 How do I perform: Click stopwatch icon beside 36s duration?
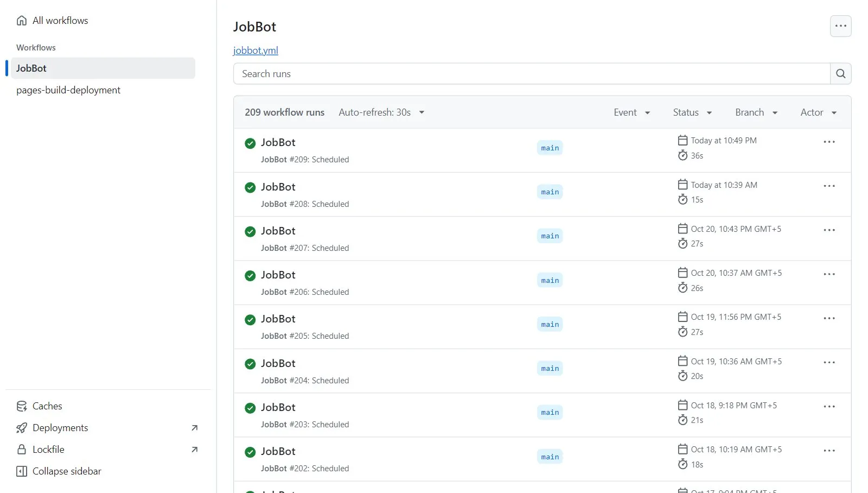[682, 155]
